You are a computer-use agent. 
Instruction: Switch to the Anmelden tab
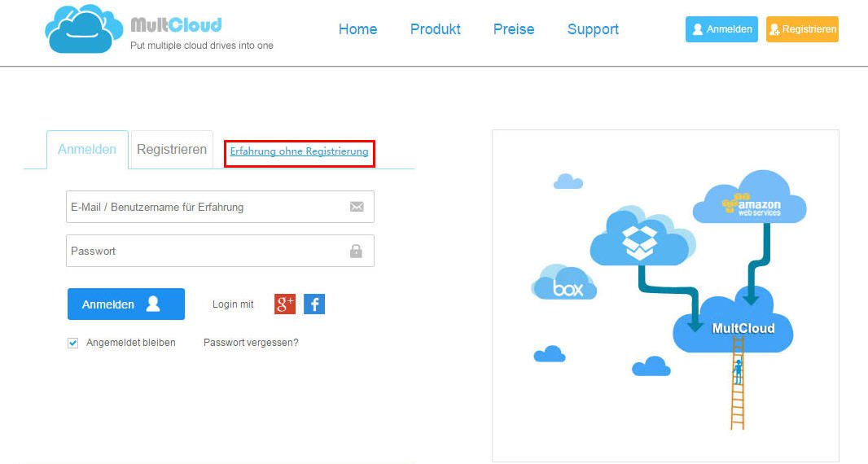pyautogui.click(x=87, y=150)
